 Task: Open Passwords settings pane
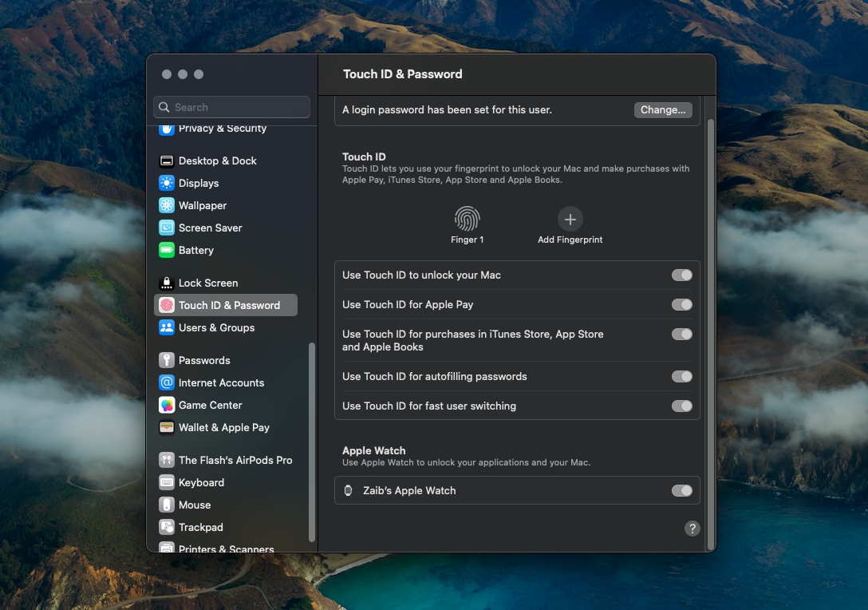pos(225,360)
